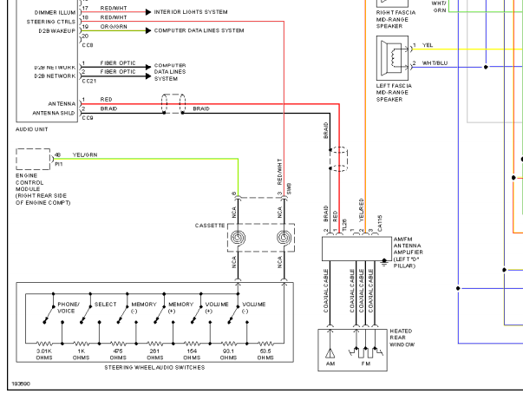Select the ENGINE CONTROL MODULE description text

pyautogui.click(x=42, y=189)
